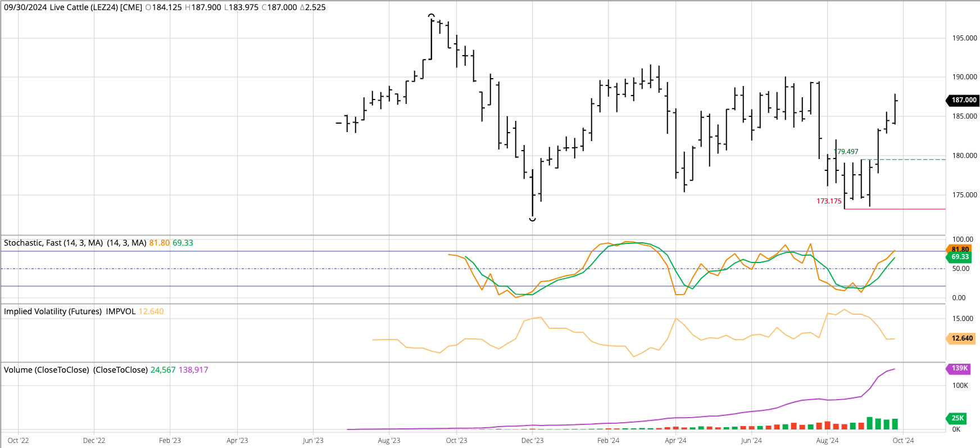Click the Feb '24 date axis label
The height and width of the screenshot is (448, 980).
(x=609, y=441)
